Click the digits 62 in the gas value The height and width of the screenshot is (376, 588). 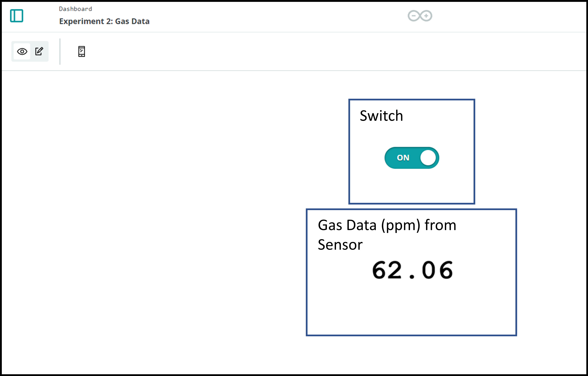(x=387, y=270)
